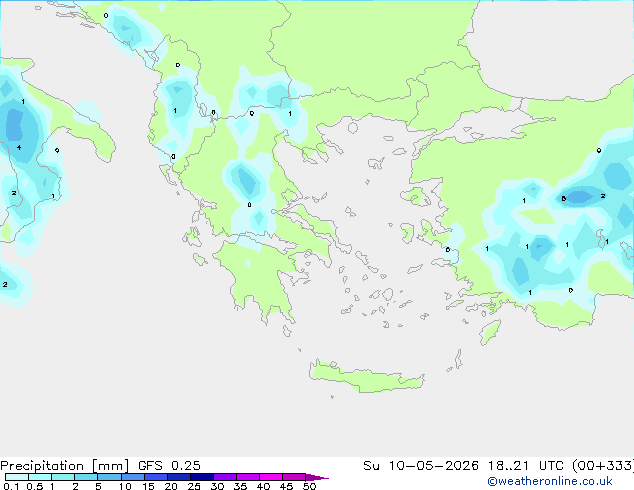The height and width of the screenshot is (490, 634).
Task: Select the 5–10 mm legend color box
Action: [x=109, y=477]
